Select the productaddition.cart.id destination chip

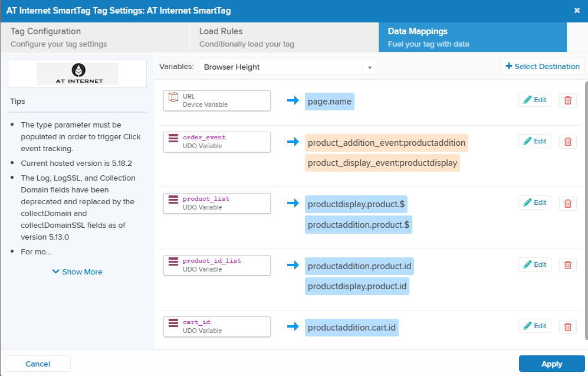coord(352,328)
